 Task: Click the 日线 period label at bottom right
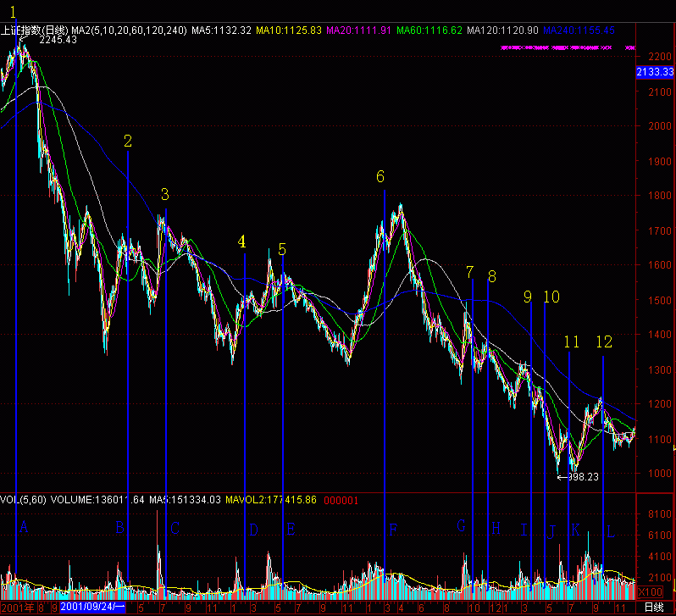[x=653, y=608]
